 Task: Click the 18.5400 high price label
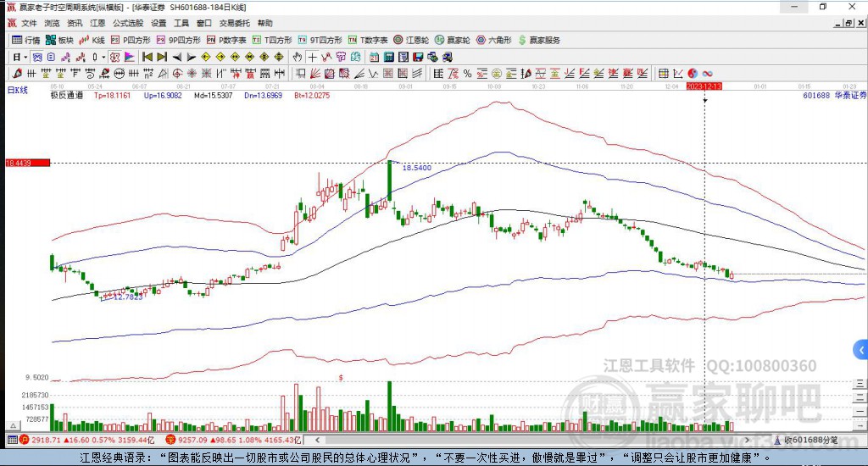[416, 168]
